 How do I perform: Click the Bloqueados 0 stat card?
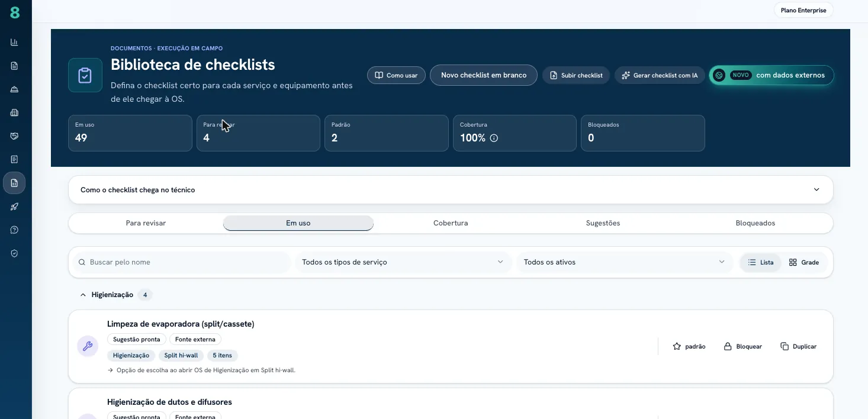[643, 133]
